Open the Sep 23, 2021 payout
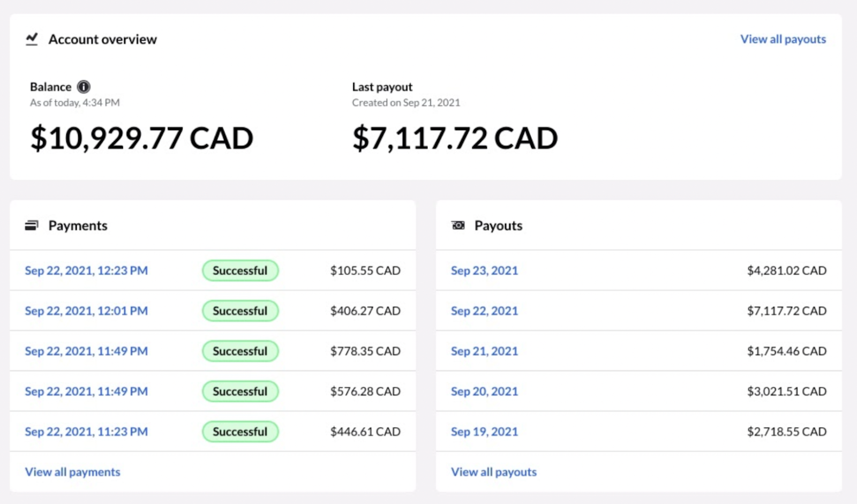This screenshot has height=504, width=857. pos(484,270)
